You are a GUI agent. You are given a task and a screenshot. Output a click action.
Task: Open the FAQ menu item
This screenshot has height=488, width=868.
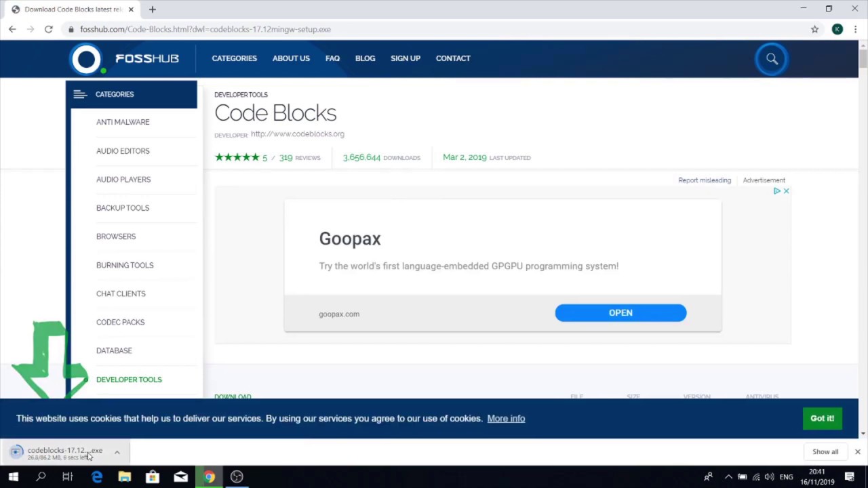[332, 58]
